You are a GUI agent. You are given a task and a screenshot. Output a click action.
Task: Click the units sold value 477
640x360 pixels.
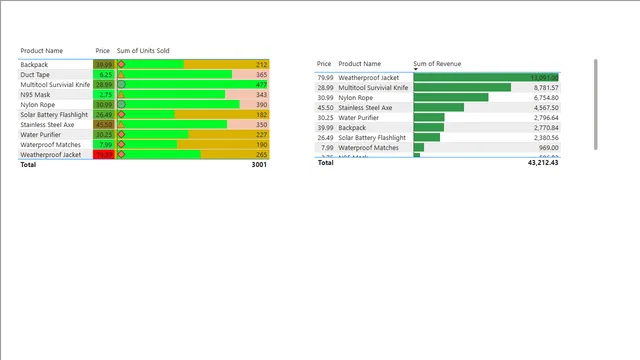261,84
